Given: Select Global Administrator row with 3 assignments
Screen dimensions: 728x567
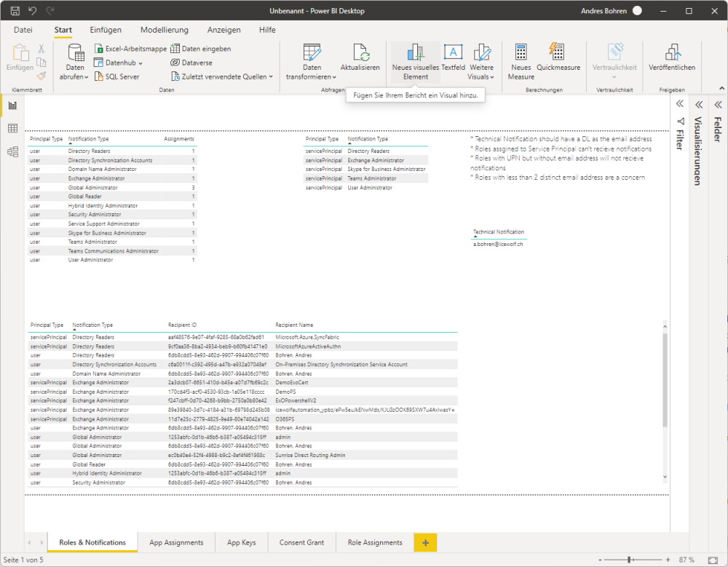Looking at the screenshot, I should (112, 188).
